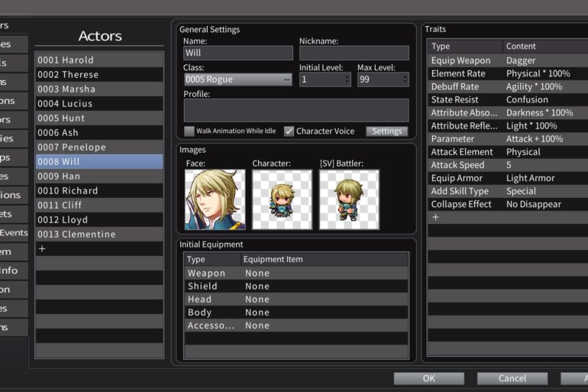The height and width of the screenshot is (392, 588).
Task: Click the Face image thumbnail
Action: click(x=215, y=199)
